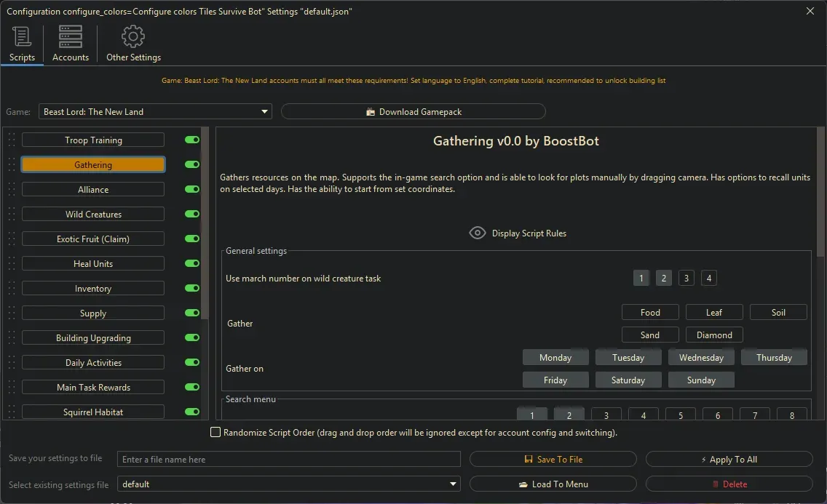Viewport: 827px width, 504px height.
Task: Click the drag handle beside Inventory script
Action: click(12, 289)
